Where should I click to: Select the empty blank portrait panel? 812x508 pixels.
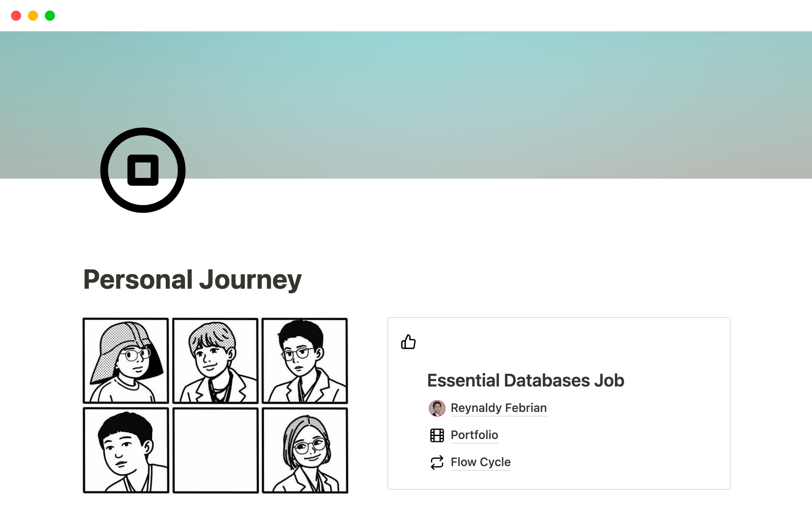[x=215, y=450]
